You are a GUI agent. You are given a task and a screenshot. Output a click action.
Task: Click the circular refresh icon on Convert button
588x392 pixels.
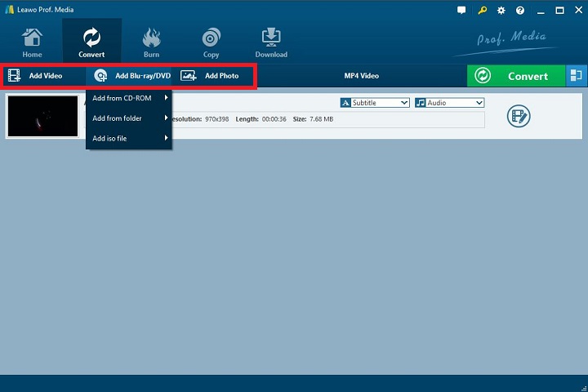pyautogui.click(x=483, y=76)
